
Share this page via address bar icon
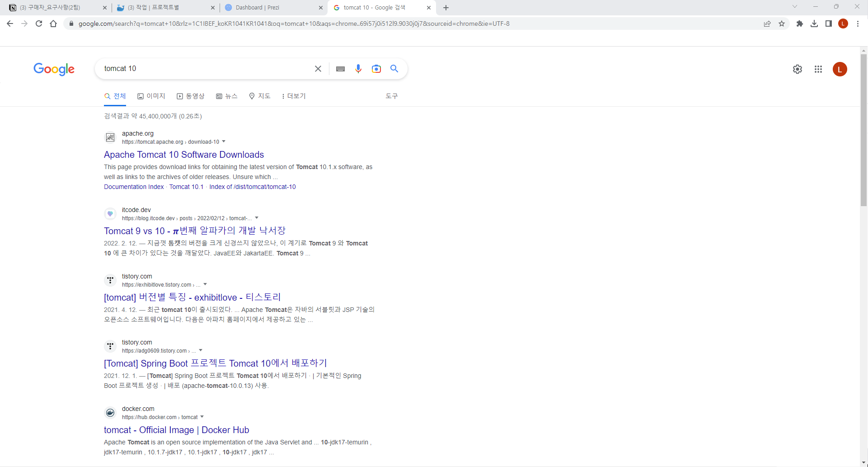(x=767, y=24)
